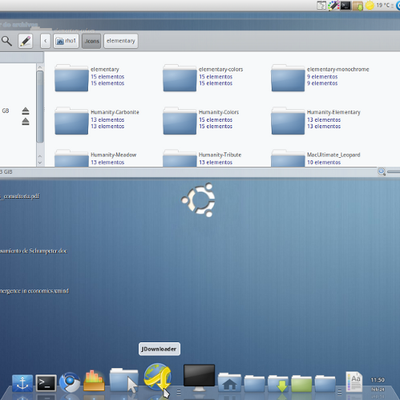Click the sidebar vertical scrollbar handle
Viewport: 400px width, 400px height.
[40, 107]
